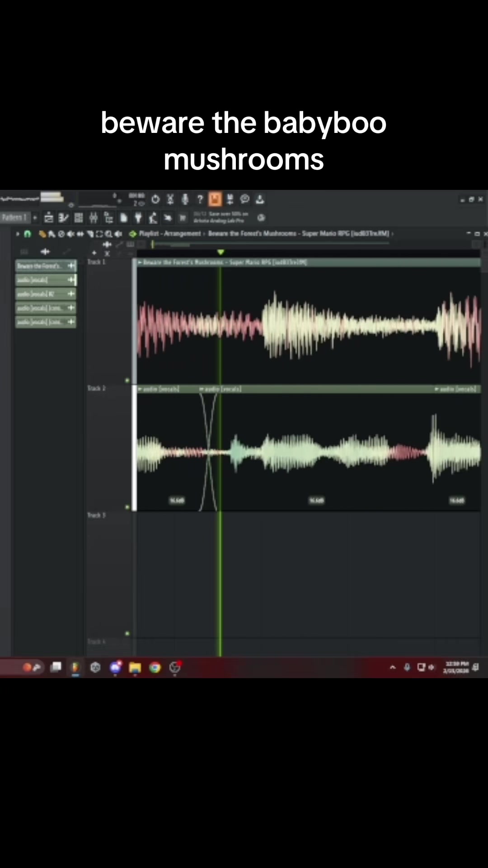The width and height of the screenshot is (488, 868).
Task: Click the FL Studio taskbar icon
Action: coord(75,668)
